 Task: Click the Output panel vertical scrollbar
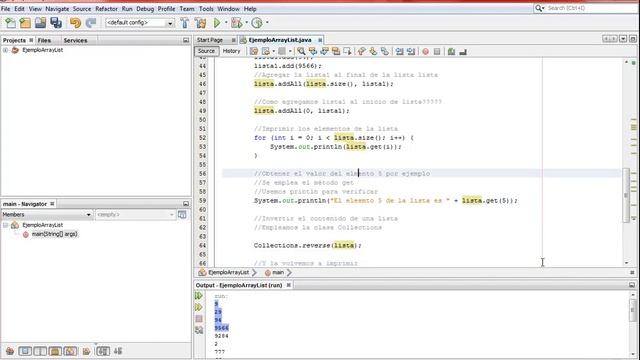[x=633, y=310]
